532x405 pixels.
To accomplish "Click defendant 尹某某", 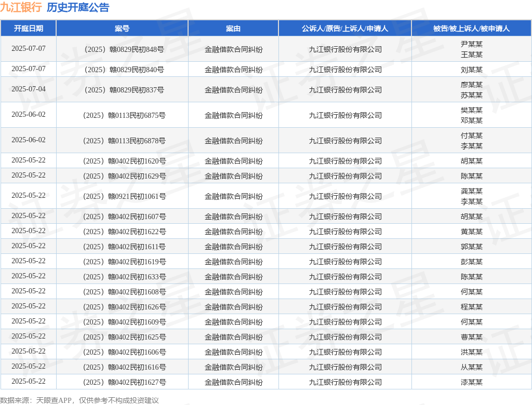I will [472, 44].
